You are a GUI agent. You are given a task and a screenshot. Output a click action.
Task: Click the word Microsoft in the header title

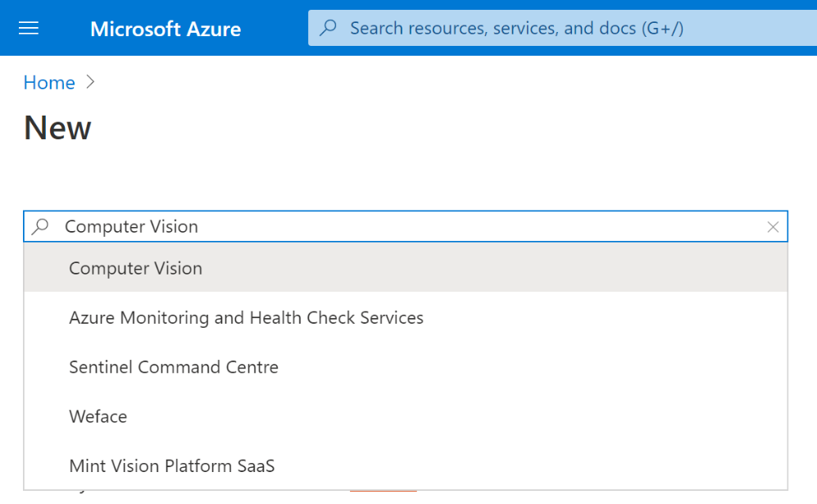click(135, 29)
